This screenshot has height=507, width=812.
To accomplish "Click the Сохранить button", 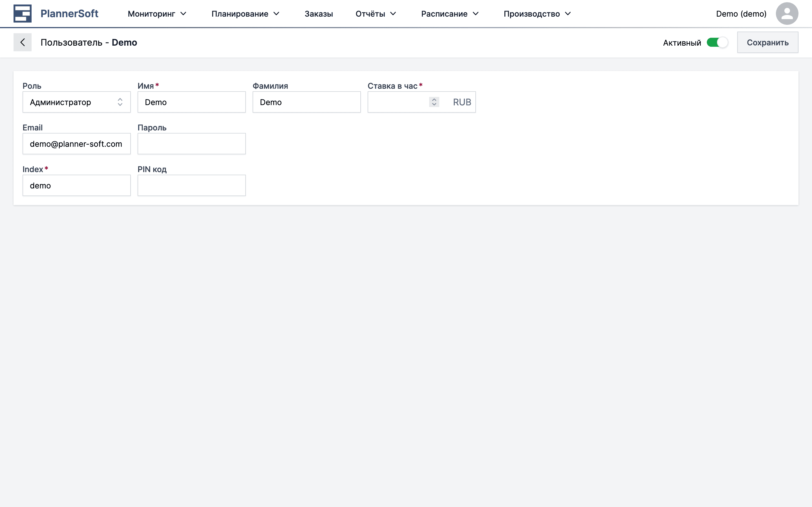I will click(767, 43).
